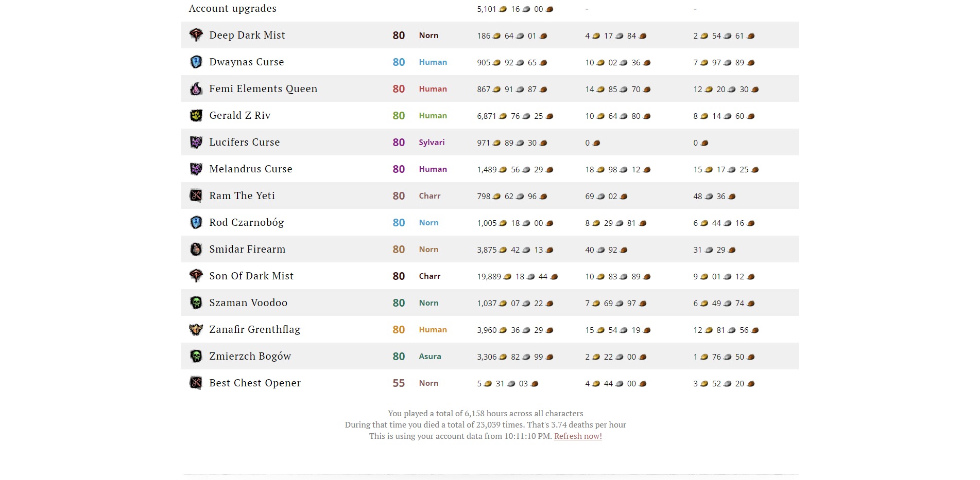Open the Son Of Dark Mist character row
This screenshot has width=980, height=480.
point(490,276)
